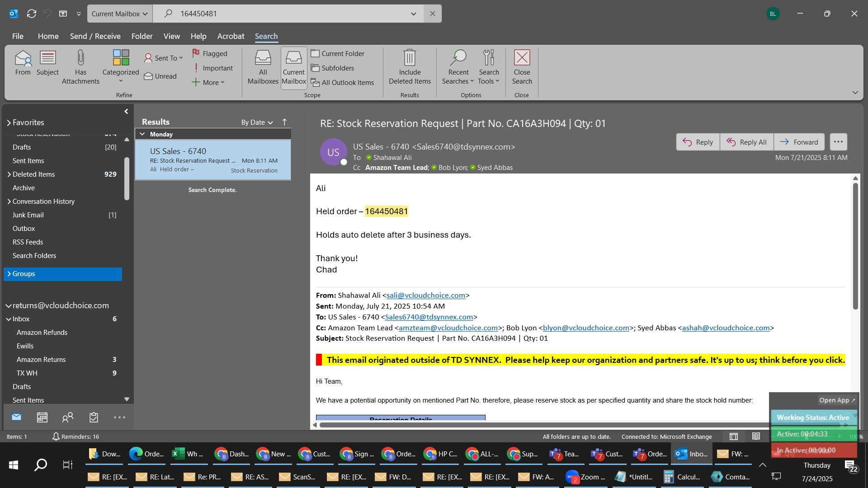This screenshot has width=868, height=488.
Task: Toggle the Important filter
Action: [212, 68]
